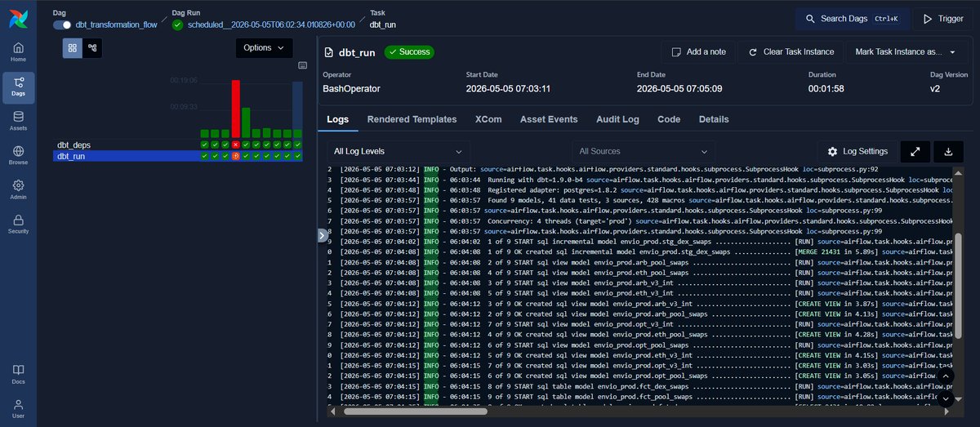Switch to Graph view icon
The width and height of the screenshot is (980, 427).
(x=92, y=48)
